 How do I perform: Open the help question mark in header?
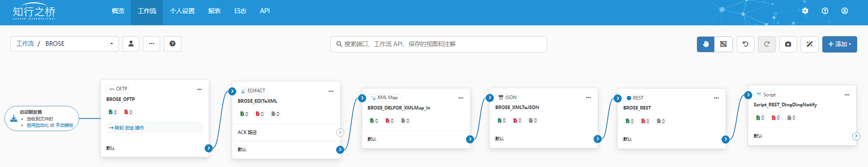[825, 11]
